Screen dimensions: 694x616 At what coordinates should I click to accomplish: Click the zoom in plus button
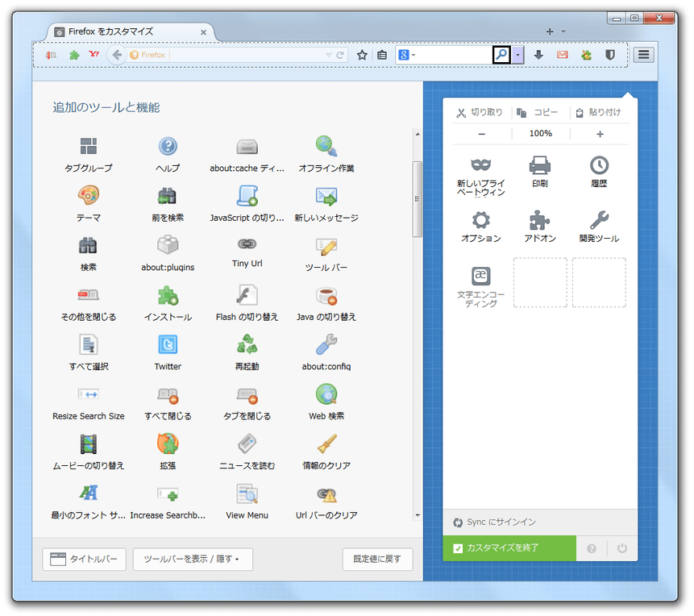click(600, 134)
